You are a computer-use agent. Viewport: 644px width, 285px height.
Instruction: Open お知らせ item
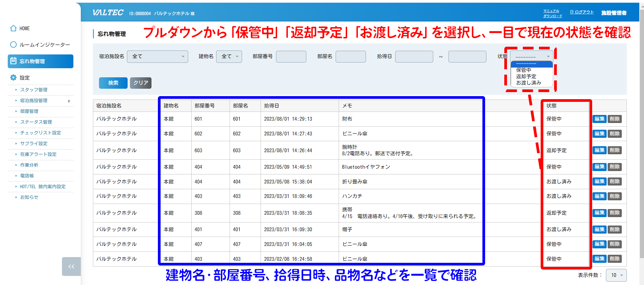pos(29,197)
